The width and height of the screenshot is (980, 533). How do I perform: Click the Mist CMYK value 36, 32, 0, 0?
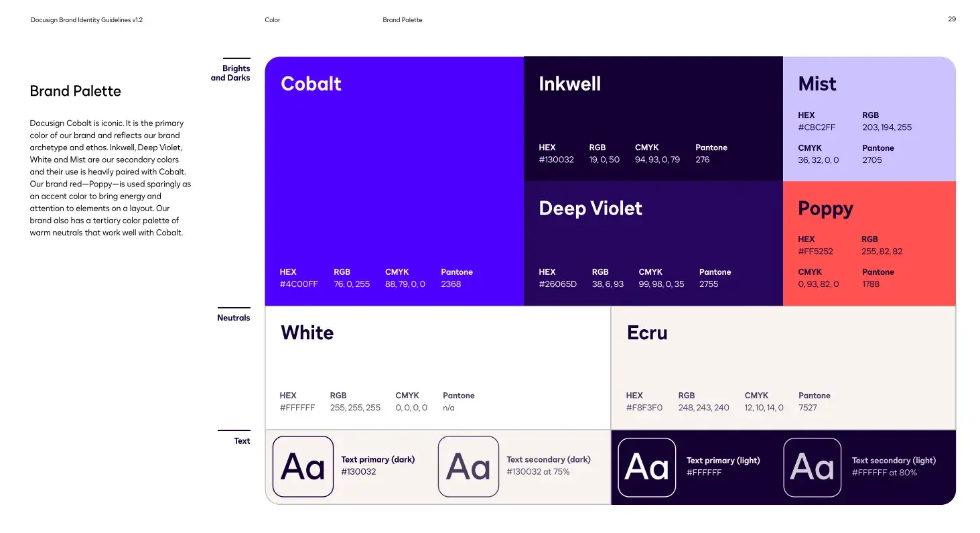pyautogui.click(x=818, y=160)
